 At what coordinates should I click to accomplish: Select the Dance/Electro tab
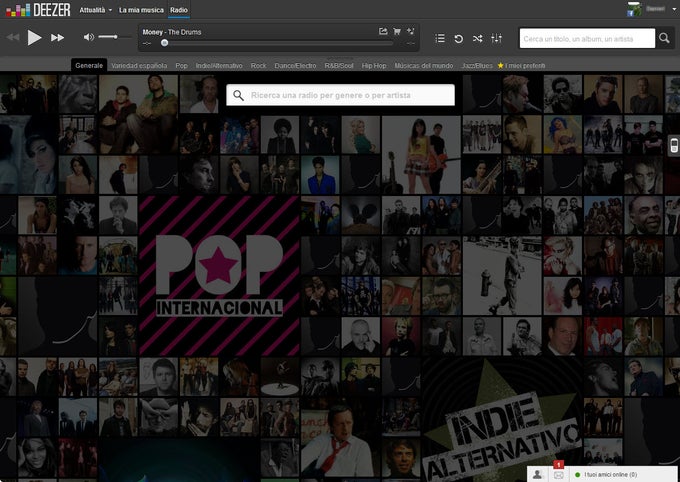(x=295, y=66)
